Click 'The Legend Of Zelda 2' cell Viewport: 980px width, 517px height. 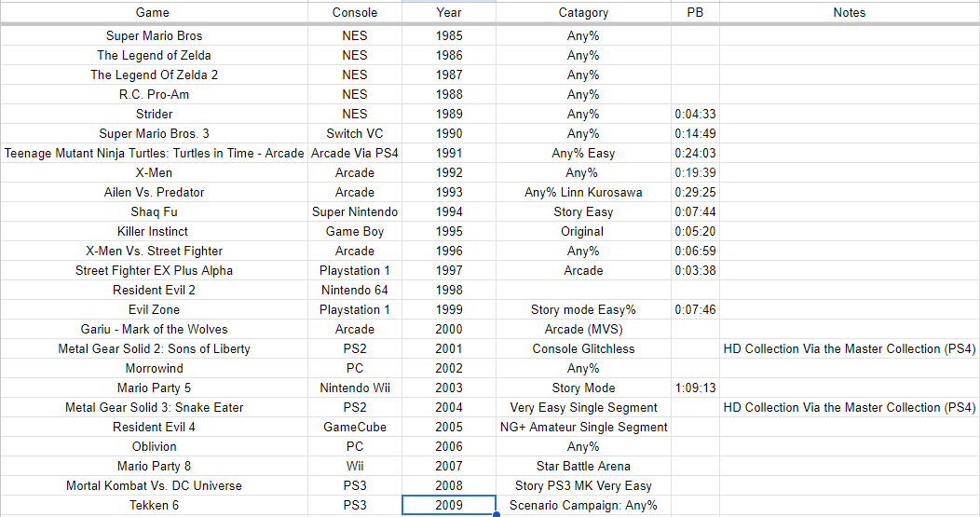tap(154, 75)
